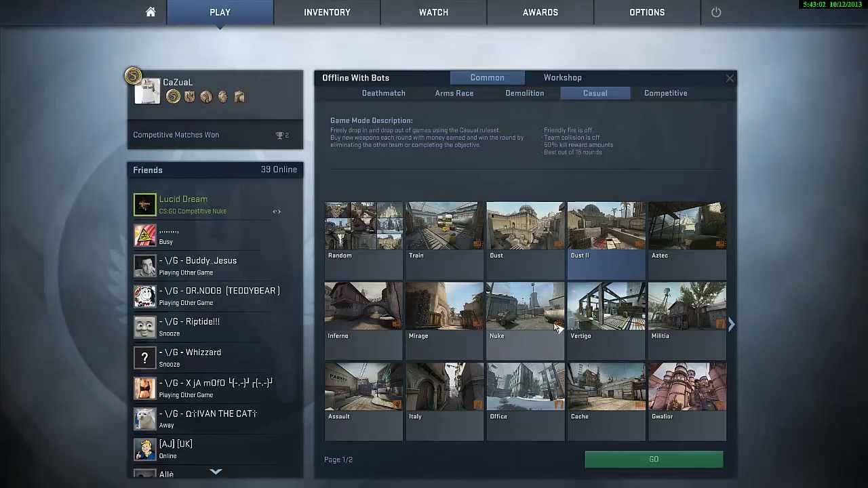Click the X jA mOfO friend avatar
868x488 pixels.
pyautogui.click(x=144, y=388)
